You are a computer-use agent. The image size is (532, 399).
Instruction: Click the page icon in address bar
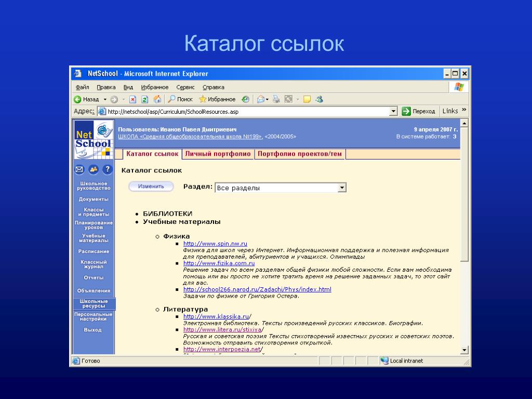(x=102, y=111)
